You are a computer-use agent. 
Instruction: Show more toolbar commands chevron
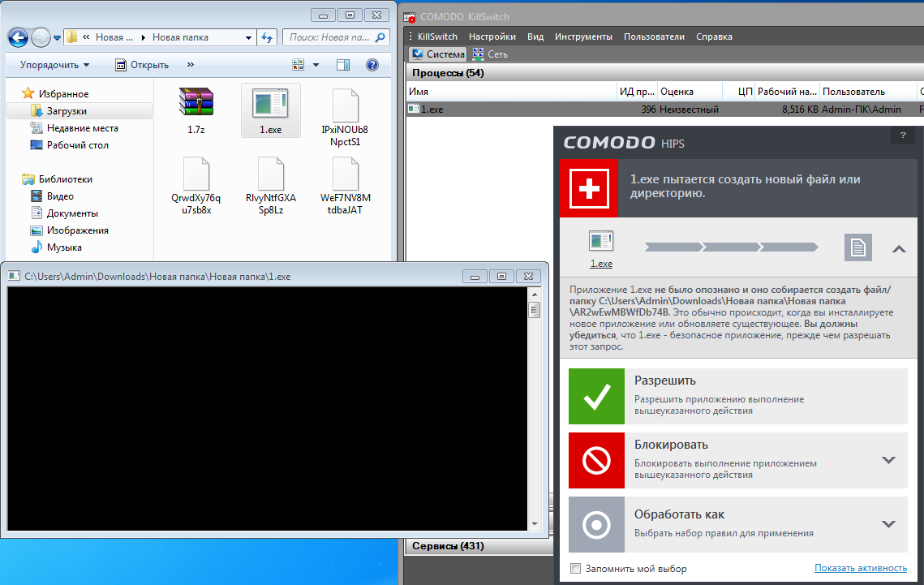point(191,65)
